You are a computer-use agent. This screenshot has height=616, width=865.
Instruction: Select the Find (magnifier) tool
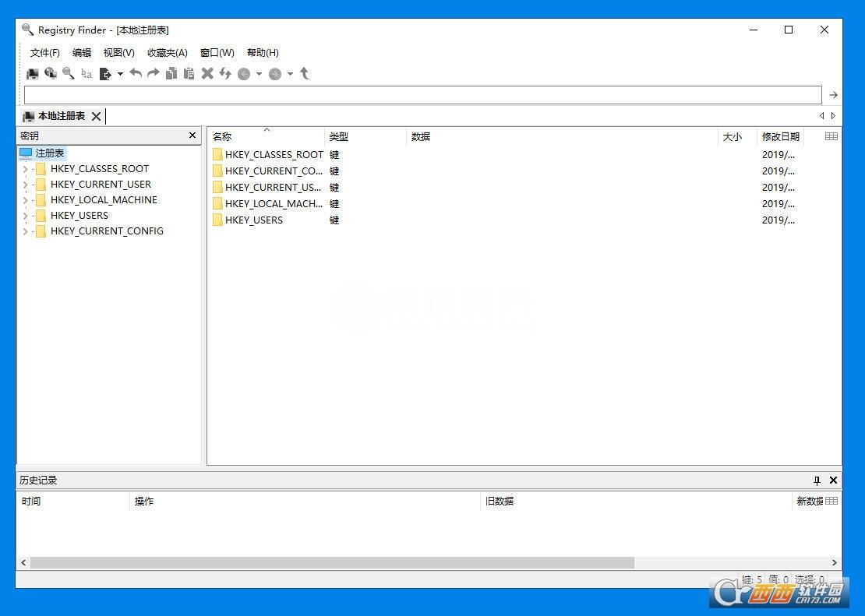point(69,73)
